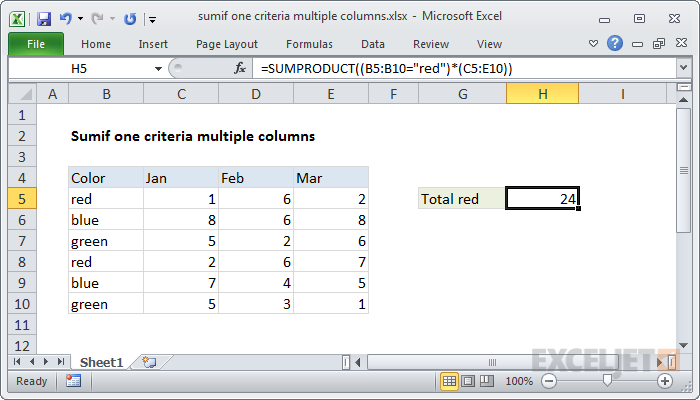Open Excel Help question mark icon
700x400 pixels.
click(615, 43)
